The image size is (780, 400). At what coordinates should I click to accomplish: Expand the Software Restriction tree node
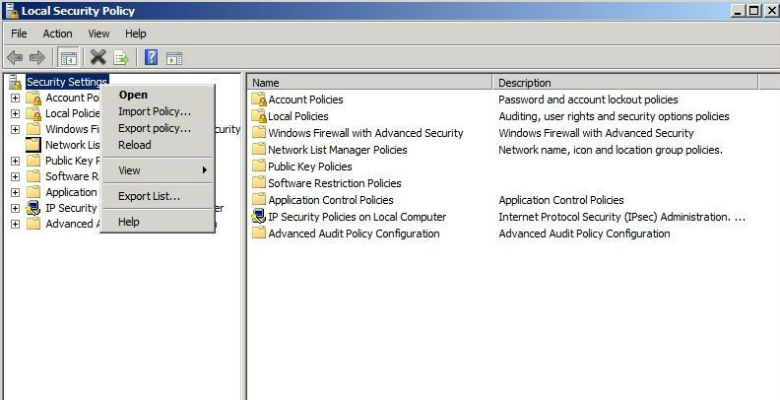[x=15, y=177]
